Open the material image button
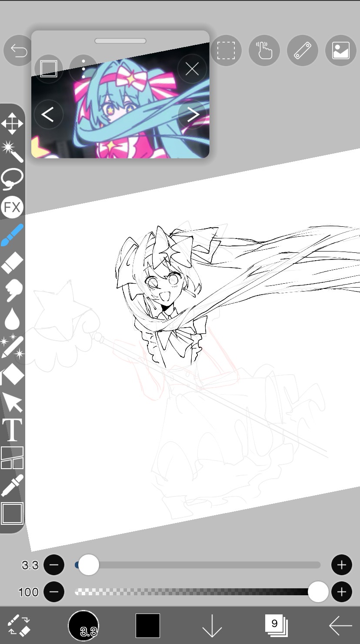Screen dimensions: 360x644 pos(340,50)
